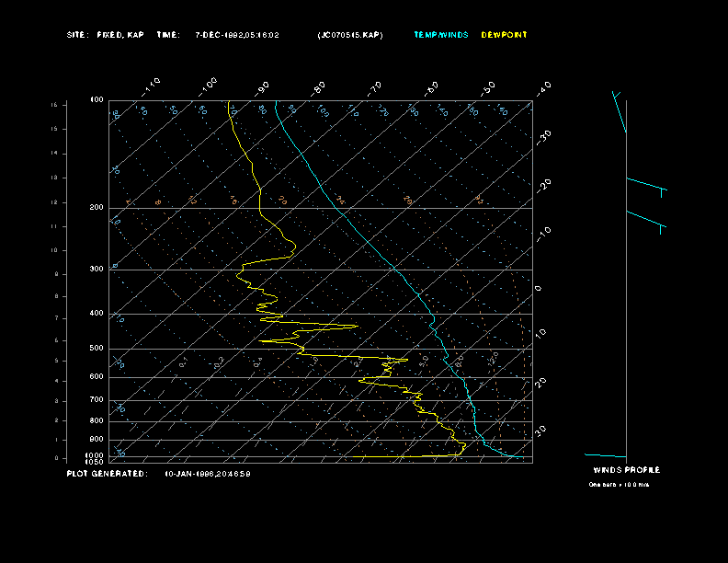
Task: Click the -110 temperature axis label
Action: [x=151, y=87]
